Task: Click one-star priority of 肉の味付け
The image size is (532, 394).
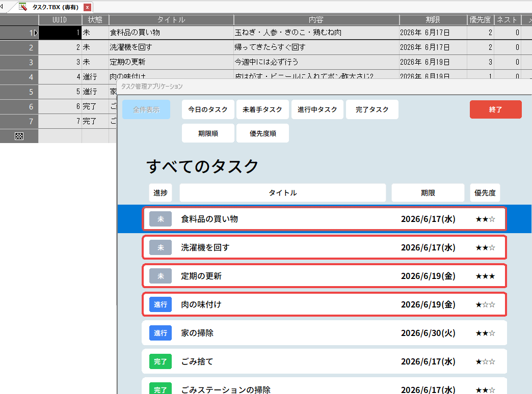Action: coord(485,304)
